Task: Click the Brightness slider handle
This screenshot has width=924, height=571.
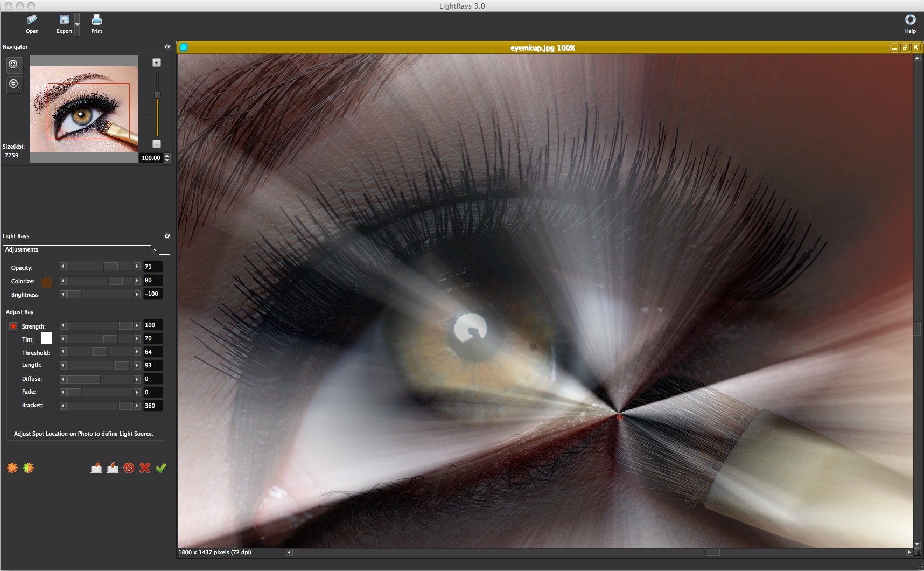Action: (74, 294)
